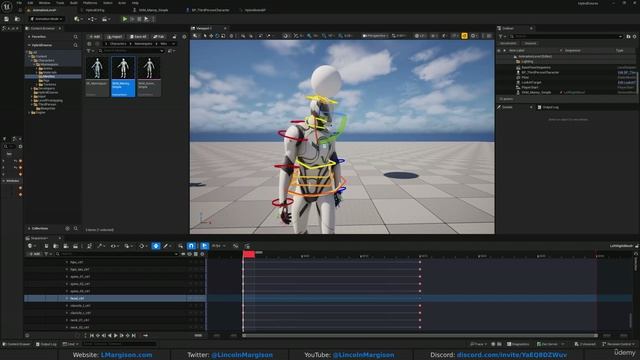Click the Sequencer save sequence icon
This screenshot has height=360, width=640.
[x=46, y=246]
